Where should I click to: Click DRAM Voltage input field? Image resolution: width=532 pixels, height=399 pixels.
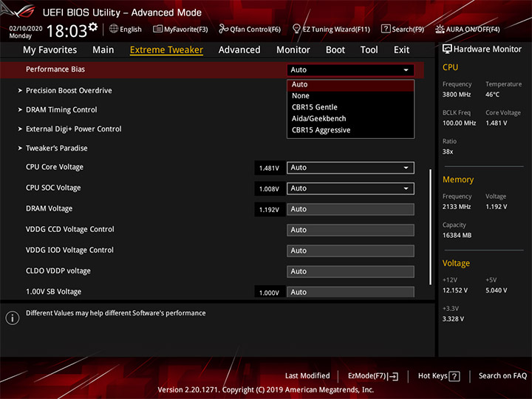pos(350,209)
